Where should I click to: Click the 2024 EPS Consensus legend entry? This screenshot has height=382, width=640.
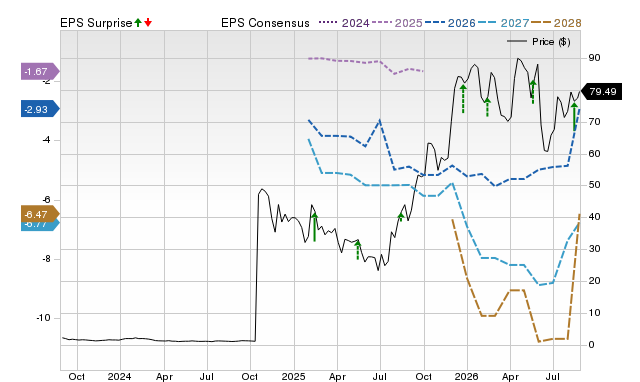[344, 23]
